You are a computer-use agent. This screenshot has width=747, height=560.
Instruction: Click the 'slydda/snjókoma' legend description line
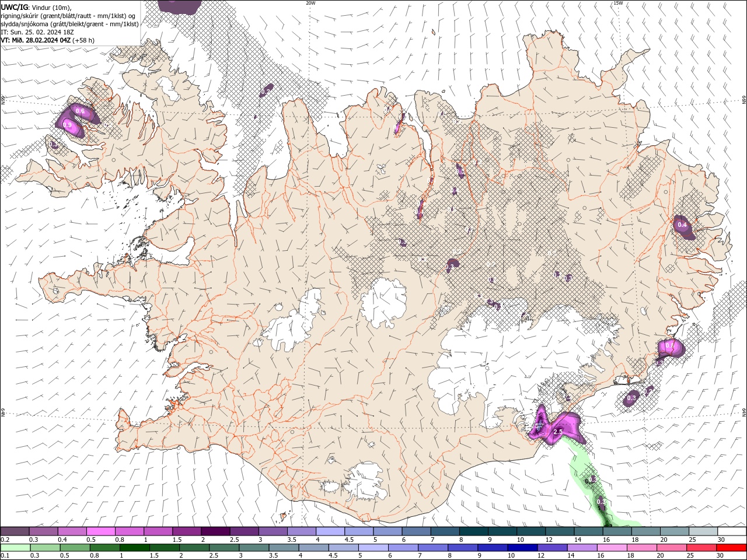69,24
